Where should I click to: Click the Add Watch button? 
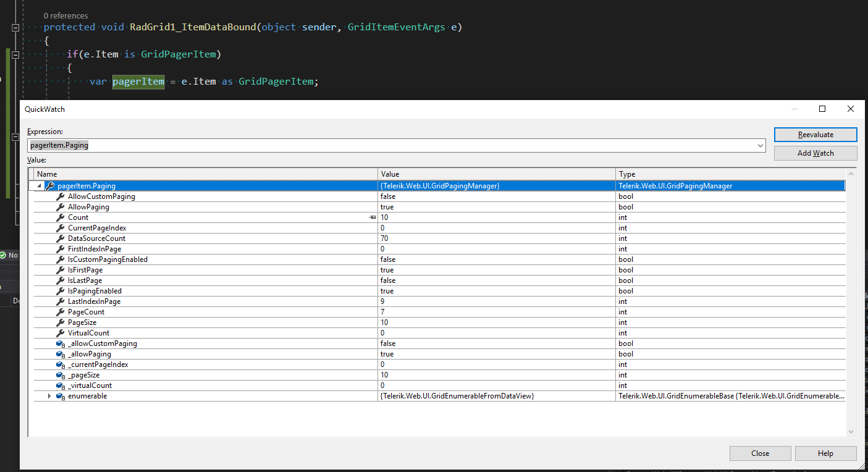coord(815,153)
